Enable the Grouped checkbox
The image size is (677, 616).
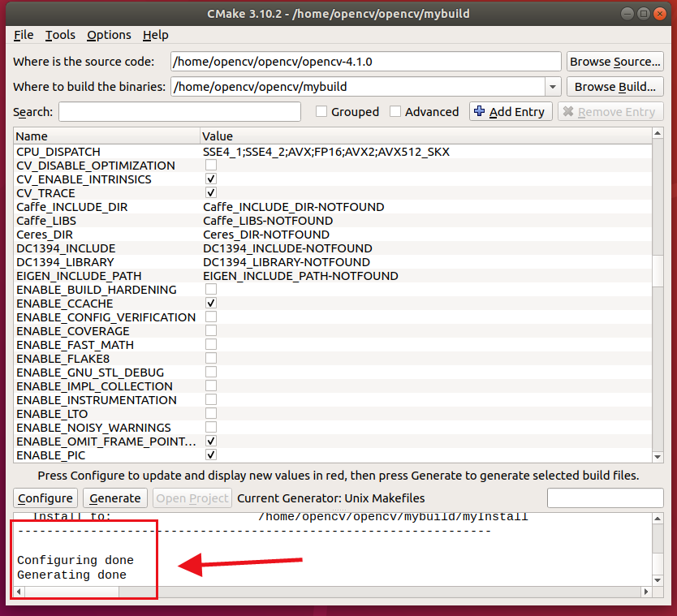click(321, 112)
